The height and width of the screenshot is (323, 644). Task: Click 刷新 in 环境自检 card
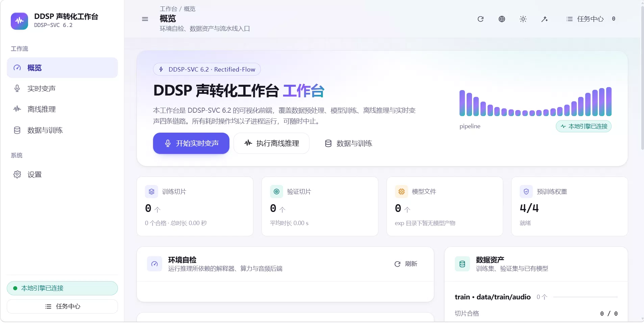(406, 264)
